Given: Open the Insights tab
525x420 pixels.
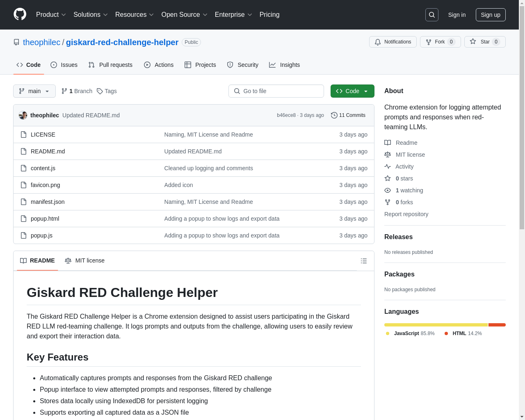Looking at the screenshot, I should tap(284, 65).
